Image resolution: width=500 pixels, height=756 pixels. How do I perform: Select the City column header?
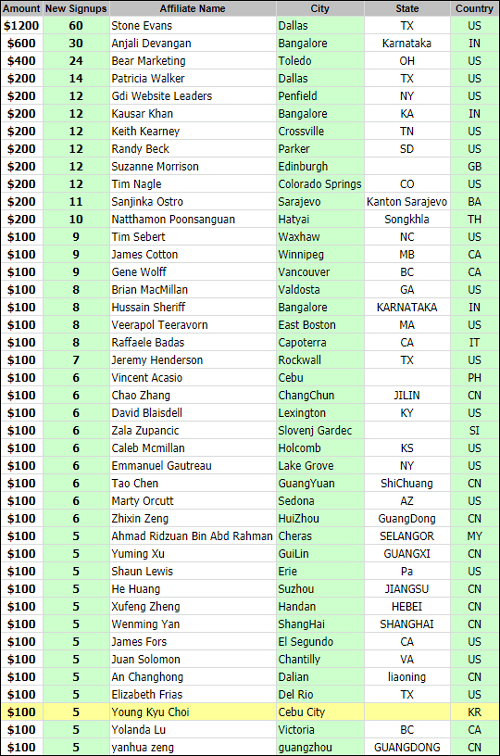(320, 9)
